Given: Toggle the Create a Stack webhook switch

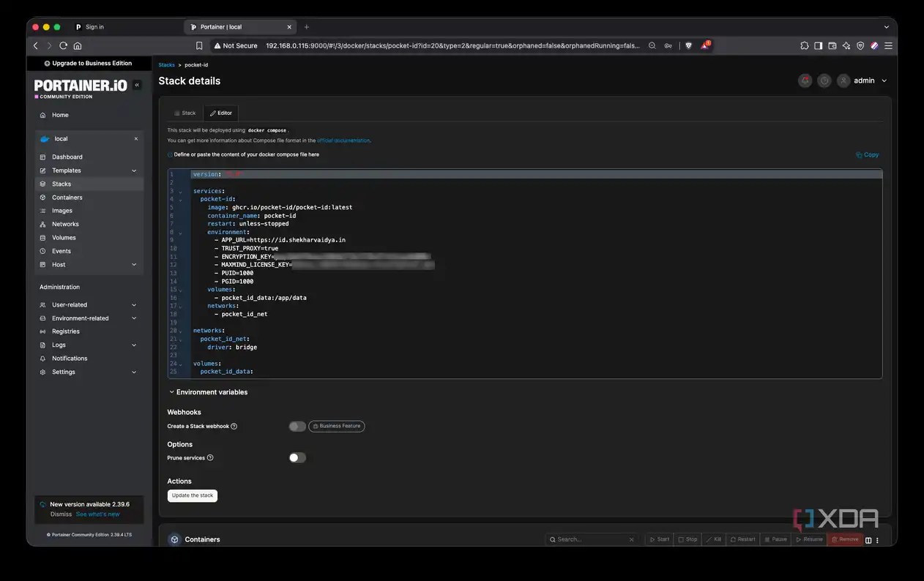Looking at the screenshot, I should pyautogui.click(x=297, y=427).
